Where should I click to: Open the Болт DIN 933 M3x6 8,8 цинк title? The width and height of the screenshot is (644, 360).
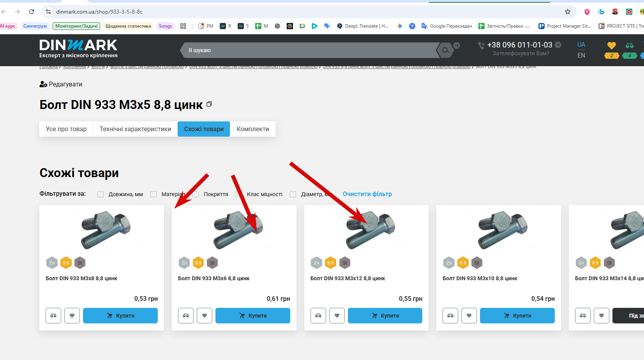point(214,278)
